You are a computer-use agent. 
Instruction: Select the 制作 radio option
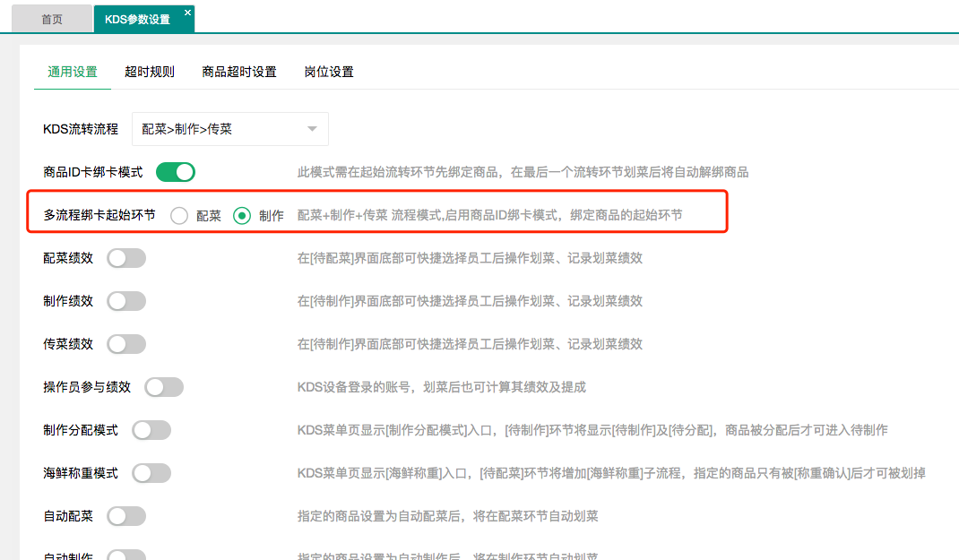tap(242, 216)
